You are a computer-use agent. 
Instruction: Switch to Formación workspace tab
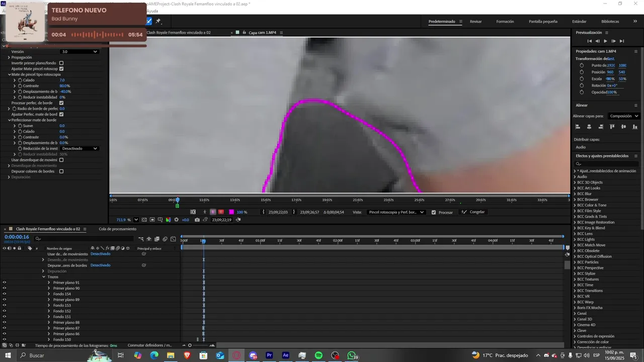click(505, 22)
